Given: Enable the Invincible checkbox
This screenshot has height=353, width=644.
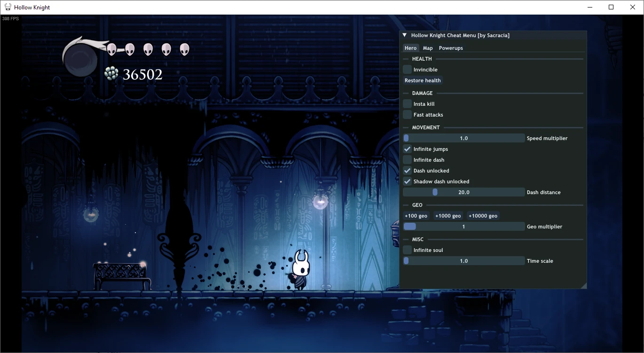Looking at the screenshot, I should tap(407, 69).
